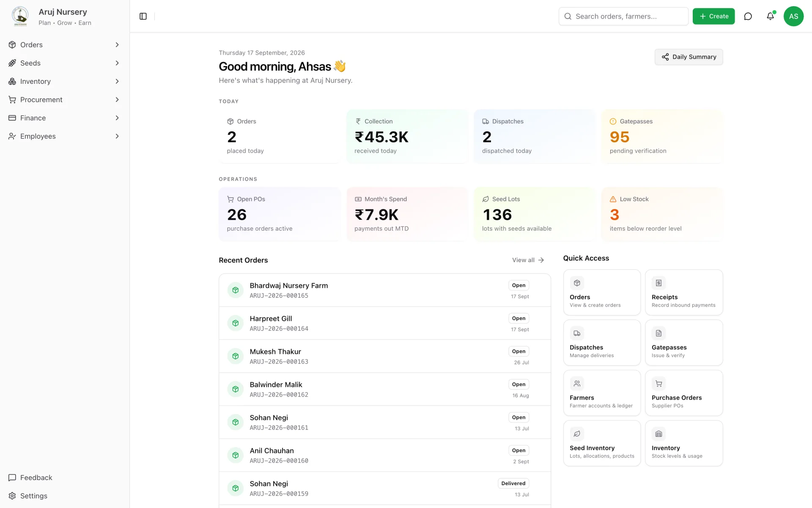
Task: Expand the Employees sidebar chevron
Action: pos(117,136)
